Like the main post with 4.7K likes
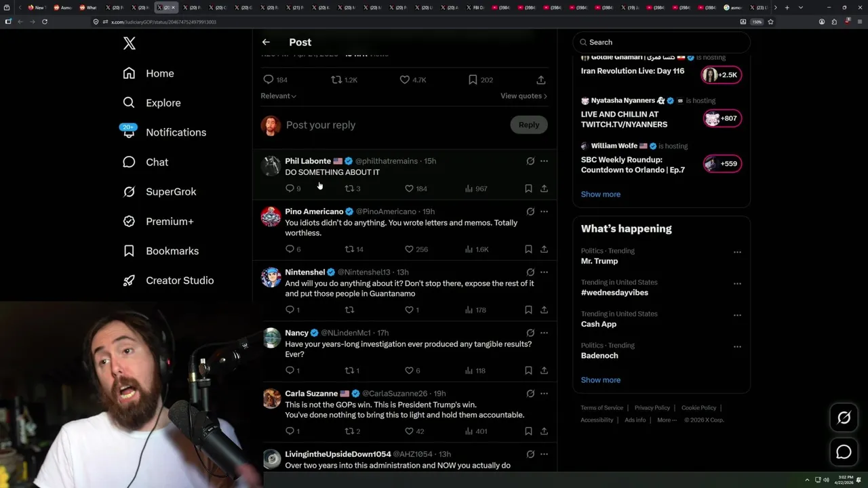868x488 pixels. [405, 80]
